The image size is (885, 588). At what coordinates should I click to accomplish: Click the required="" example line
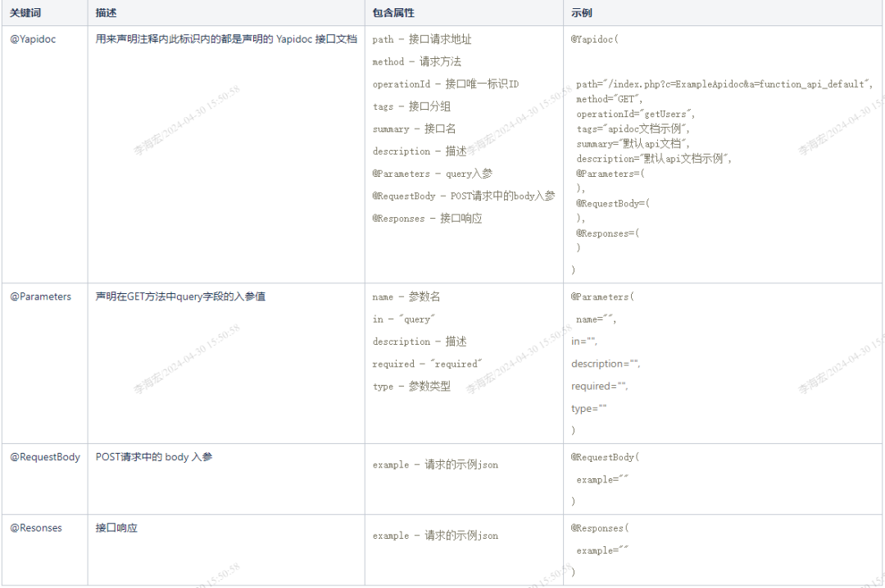pos(599,386)
